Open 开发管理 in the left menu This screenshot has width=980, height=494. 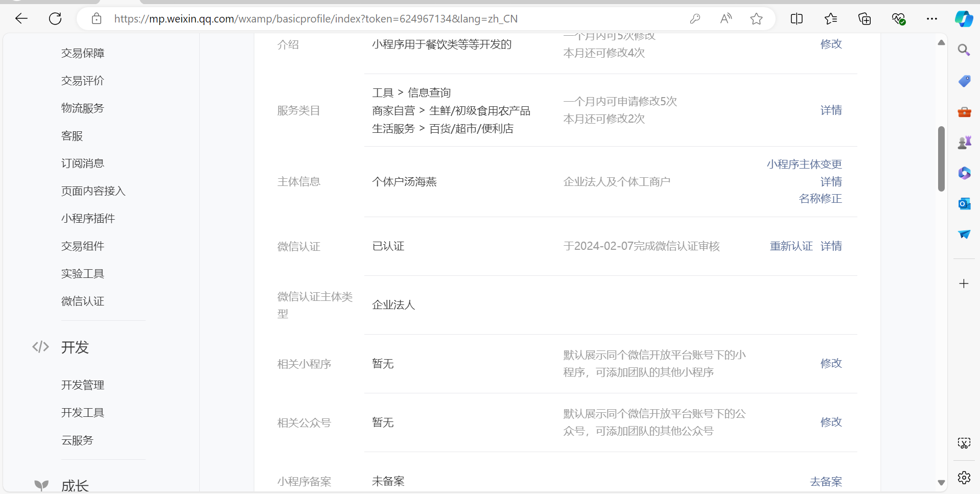(83, 385)
